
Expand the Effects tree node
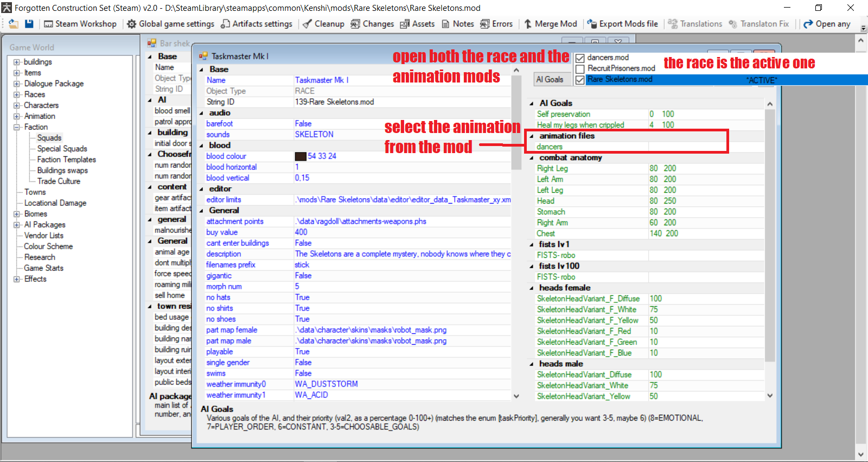(x=17, y=279)
